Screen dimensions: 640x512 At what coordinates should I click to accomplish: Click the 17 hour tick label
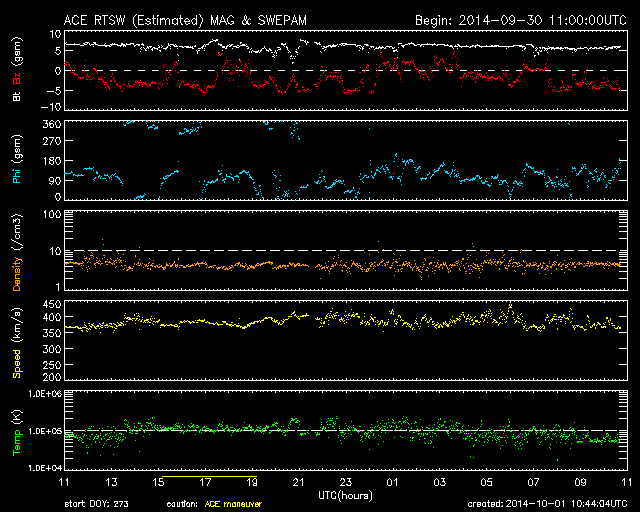click(x=205, y=483)
